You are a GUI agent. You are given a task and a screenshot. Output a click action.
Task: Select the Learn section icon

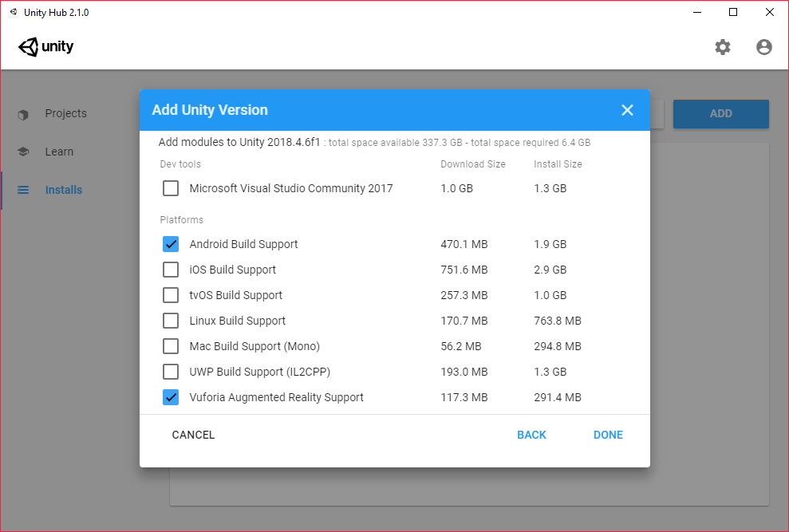pyautogui.click(x=24, y=152)
